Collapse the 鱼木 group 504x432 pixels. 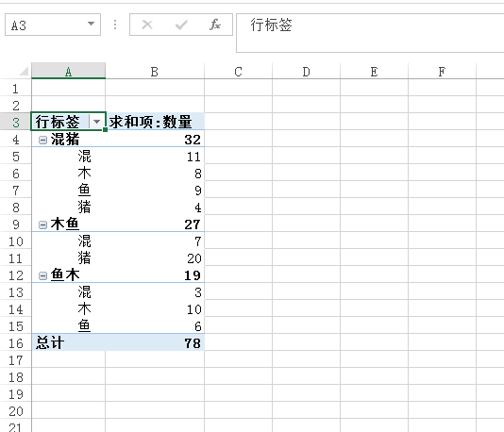tap(42, 276)
